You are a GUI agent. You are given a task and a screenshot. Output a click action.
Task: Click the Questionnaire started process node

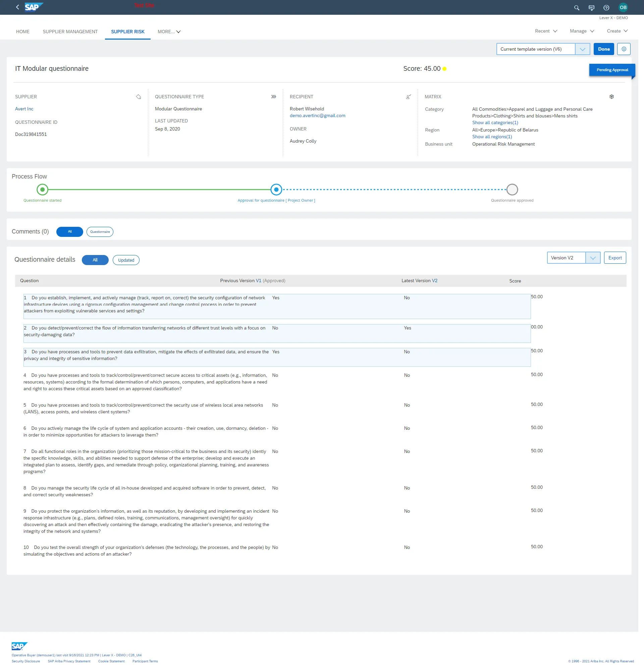tap(42, 190)
